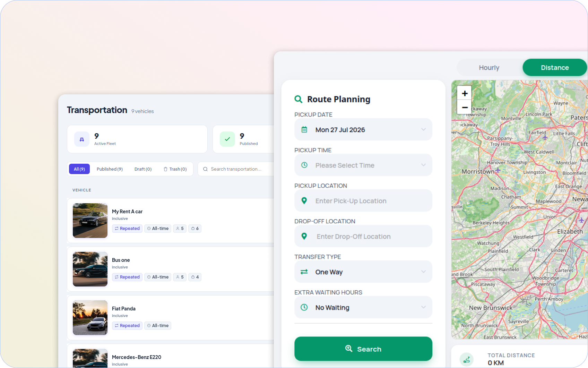Click the map zoom in plus button
This screenshot has width=588, height=368.
click(465, 93)
